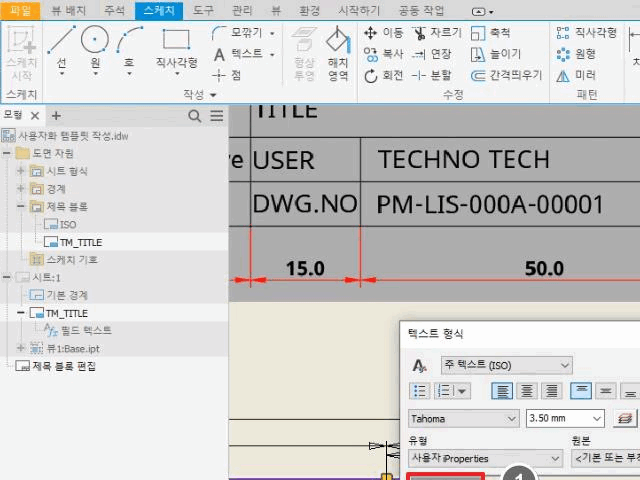640x480 pixels.
Task: Select the Rotate (회전) tool
Action: (383, 76)
